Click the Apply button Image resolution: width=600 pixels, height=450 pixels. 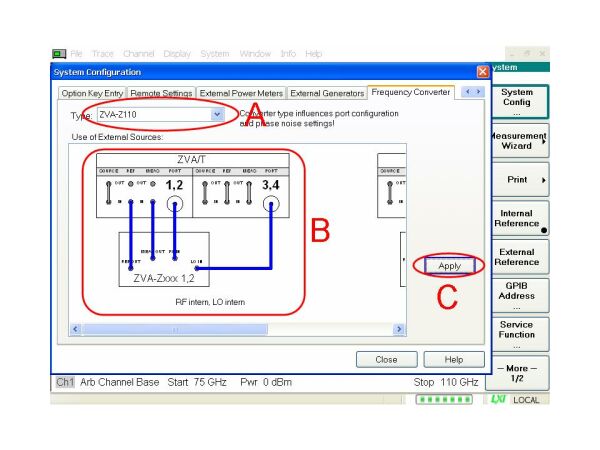tap(450, 266)
